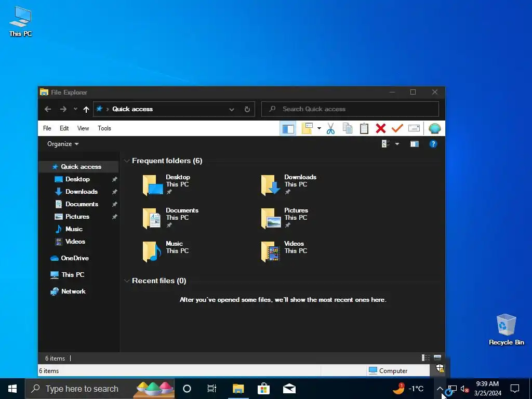Screen dimensions: 532x399
Task: Select the Recycle Bin desktop icon
Action: click(x=506, y=330)
